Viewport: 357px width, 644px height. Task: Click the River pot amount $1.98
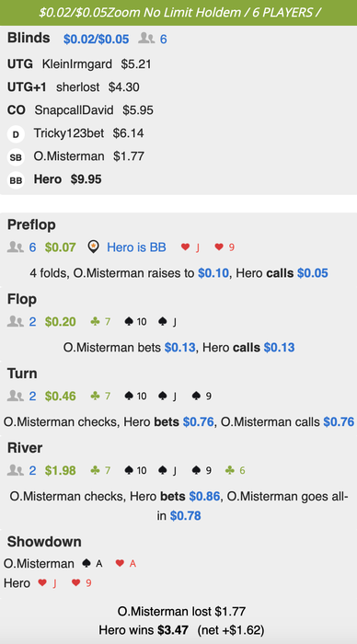(61, 470)
